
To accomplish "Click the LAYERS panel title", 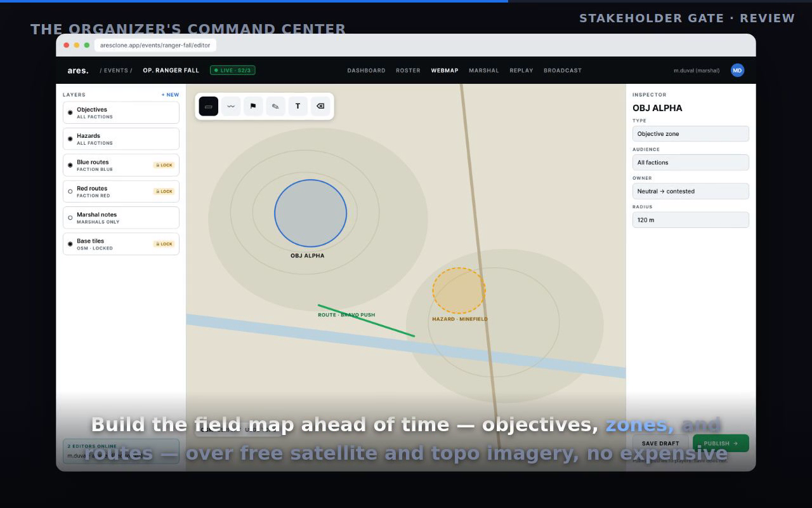I will coord(74,95).
